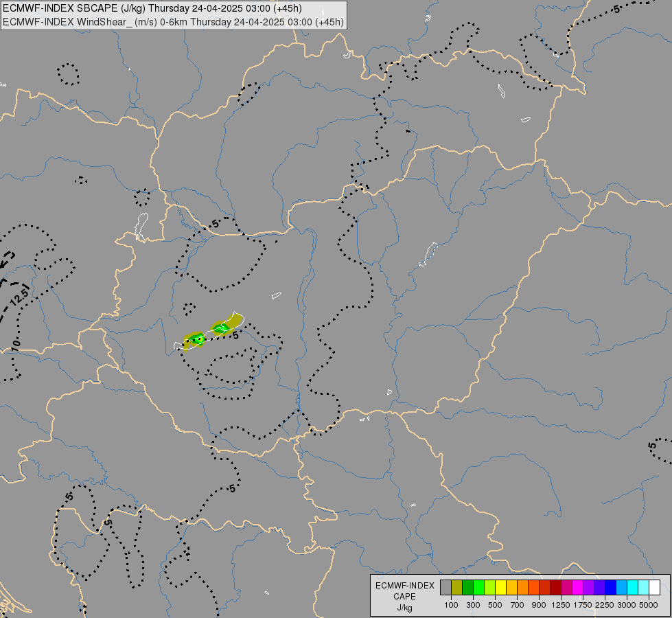Select the gray swatch in CAPE legend
The image size is (672, 618).
(x=445, y=587)
